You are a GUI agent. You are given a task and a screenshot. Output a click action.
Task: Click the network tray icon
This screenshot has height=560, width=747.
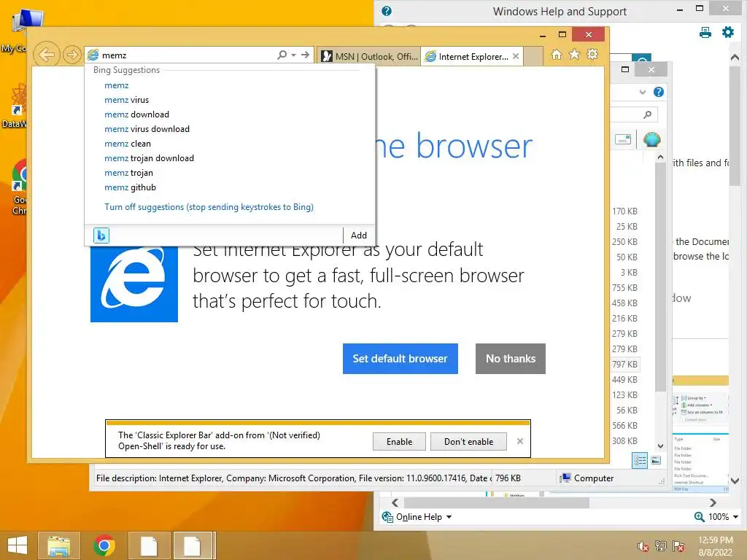pyautogui.click(x=661, y=546)
